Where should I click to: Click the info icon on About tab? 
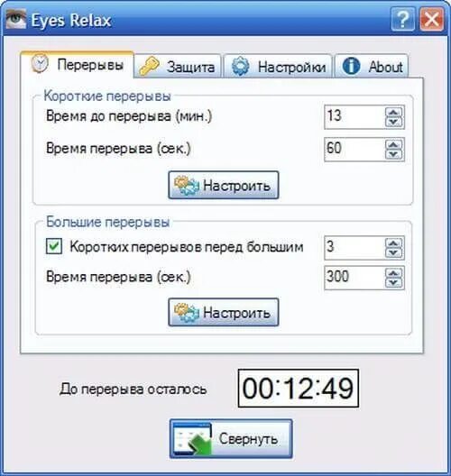351,66
